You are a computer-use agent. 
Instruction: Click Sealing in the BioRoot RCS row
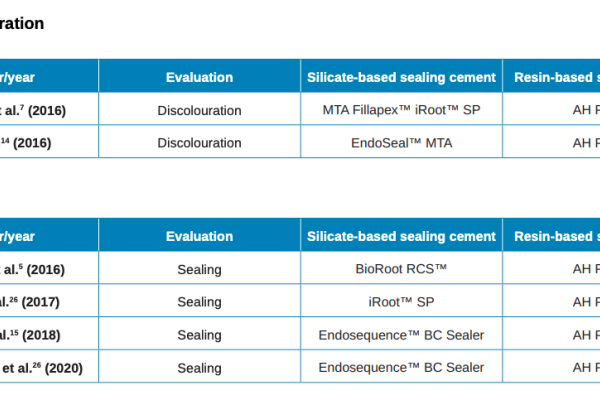[x=199, y=269]
